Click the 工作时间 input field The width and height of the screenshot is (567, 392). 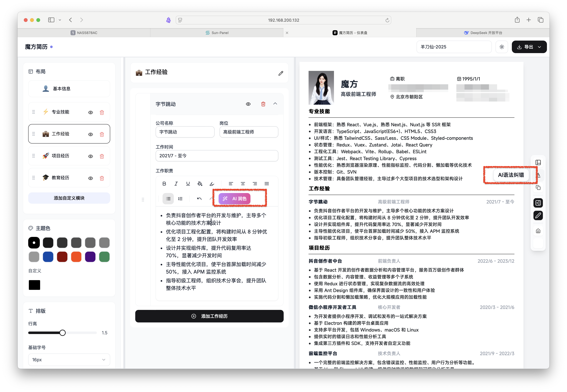[217, 156]
